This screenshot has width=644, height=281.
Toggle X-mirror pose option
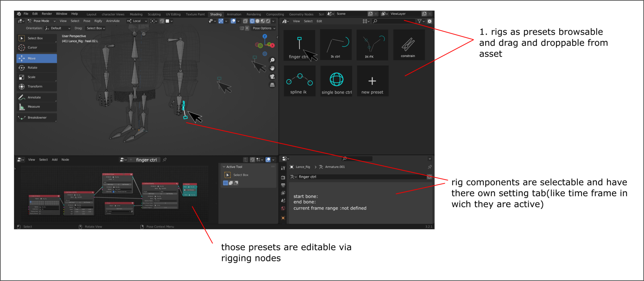coord(247,28)
